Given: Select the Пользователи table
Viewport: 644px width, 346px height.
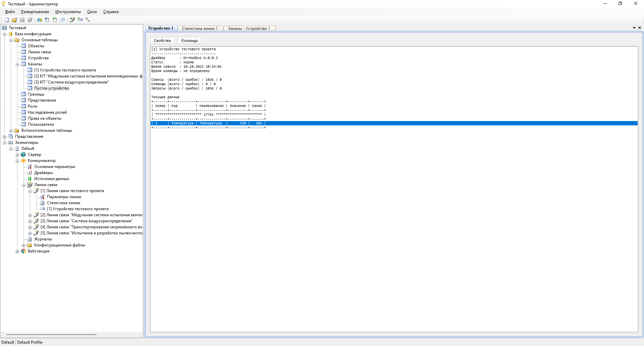Looking at the screenshot, I should [x=41, y=124].
